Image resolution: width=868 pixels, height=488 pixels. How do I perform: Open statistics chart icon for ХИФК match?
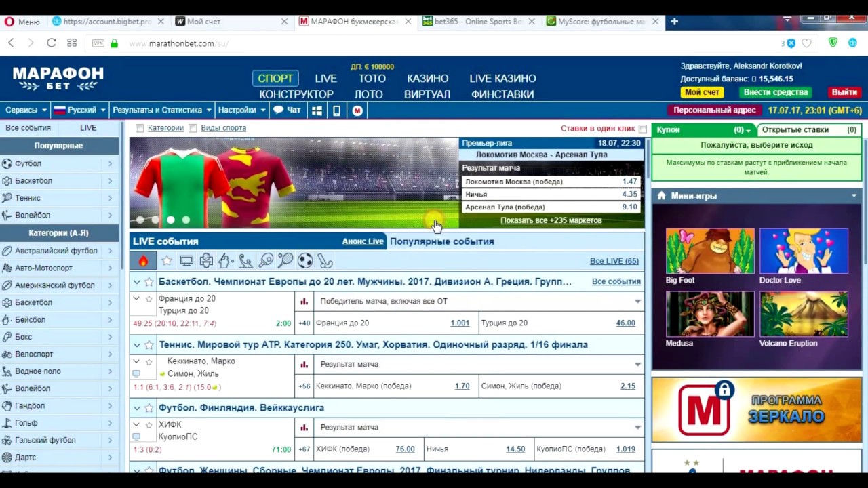[304, 427]
